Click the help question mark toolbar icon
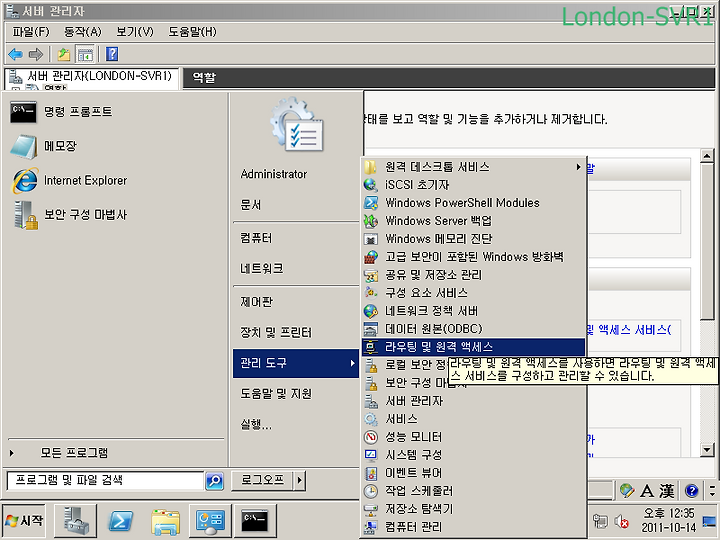 [x=112, y=54]
